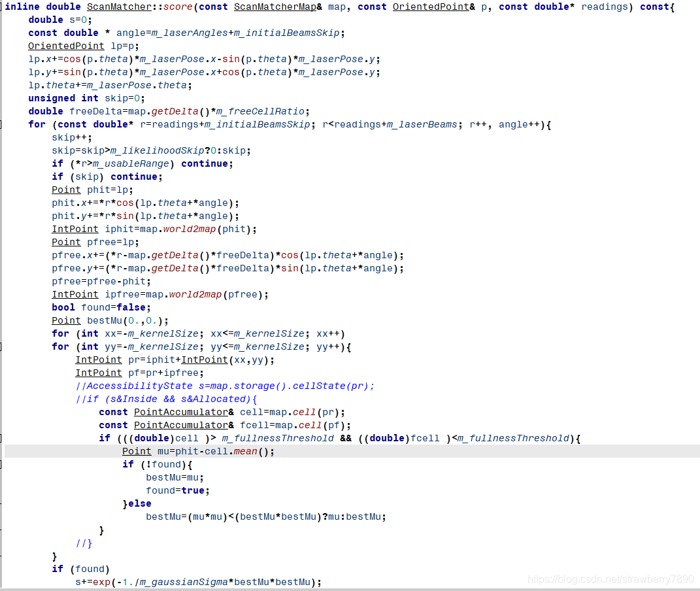Click IntPoint on the 'iphit=map.world2map' line

pyautogui.click(x=75, y=229)
